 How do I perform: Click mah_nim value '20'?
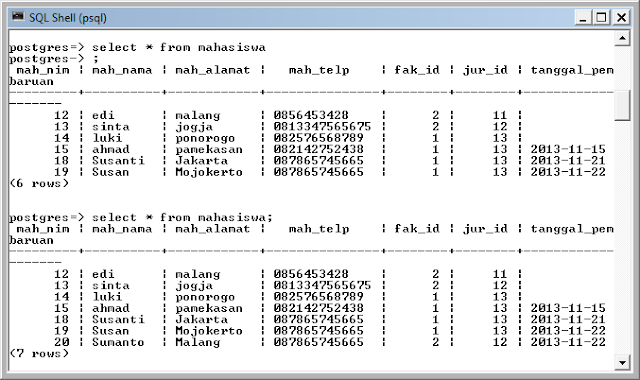(62, 342)
